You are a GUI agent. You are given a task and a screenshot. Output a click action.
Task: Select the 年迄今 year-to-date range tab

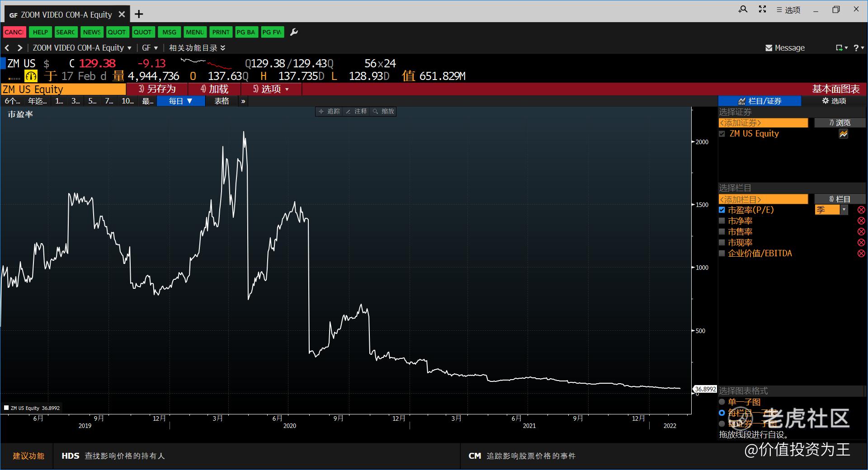(38, 101)
